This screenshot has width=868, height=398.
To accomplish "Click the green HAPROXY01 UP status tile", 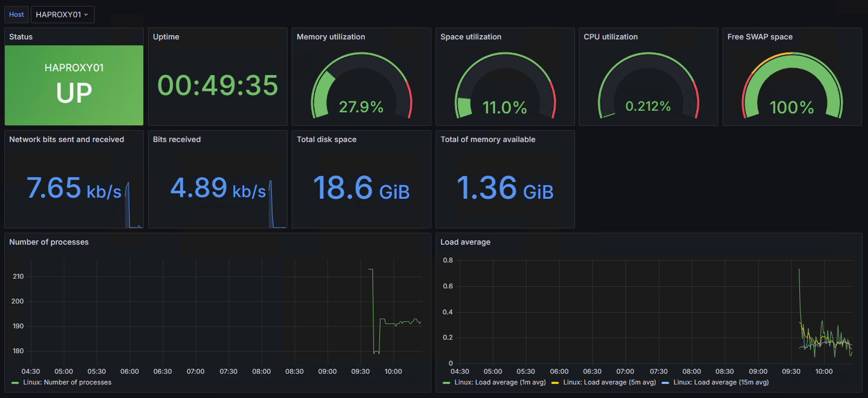I will point(74,85).
